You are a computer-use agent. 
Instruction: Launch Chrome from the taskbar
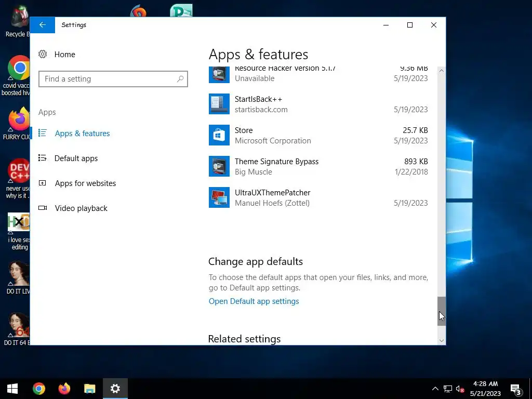38,389
